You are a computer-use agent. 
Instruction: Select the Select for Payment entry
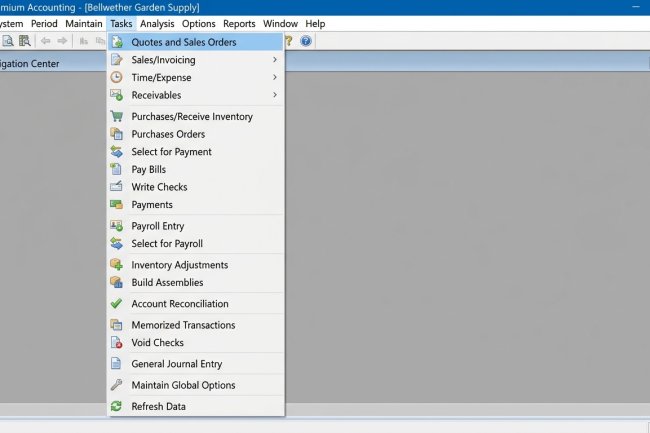tap(196, 152)
